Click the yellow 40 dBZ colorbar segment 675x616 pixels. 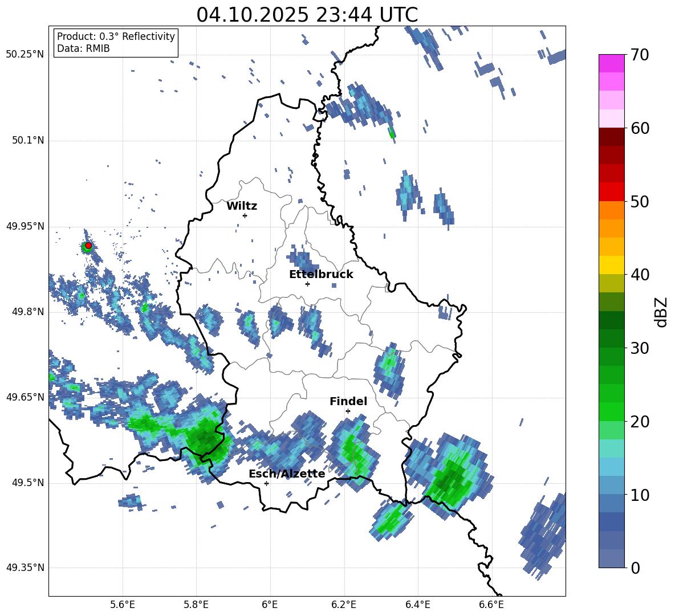pos(612,265)
